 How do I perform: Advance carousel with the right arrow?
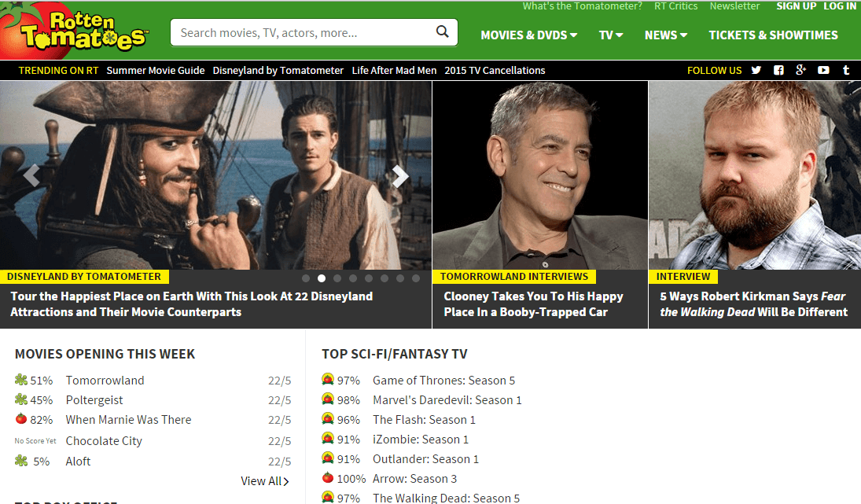coord(400,176)
